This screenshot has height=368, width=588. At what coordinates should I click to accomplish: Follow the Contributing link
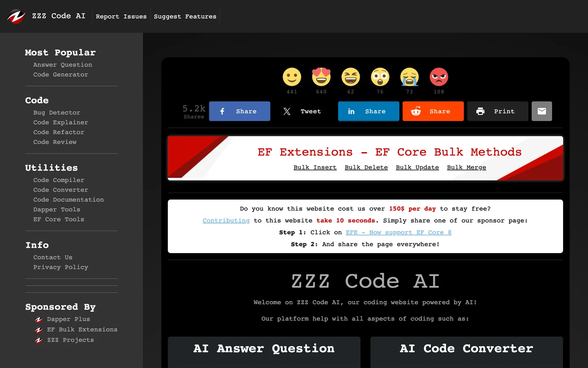click(x=226, y=220)
